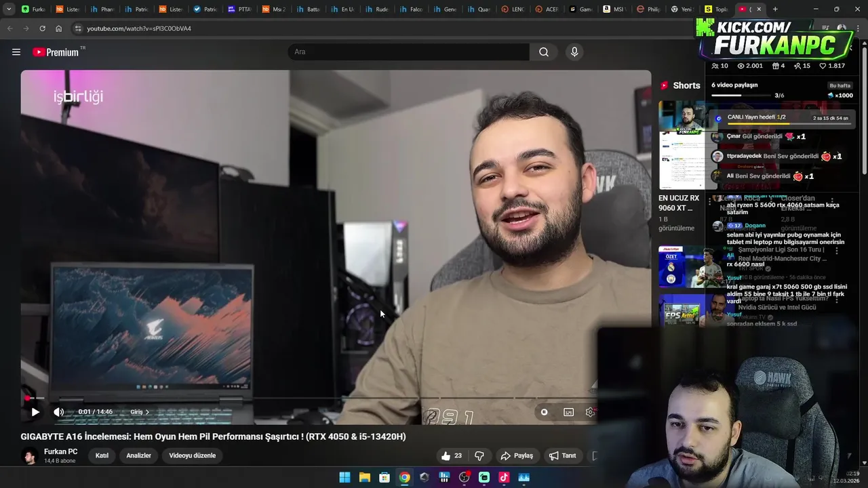Share the video via Paylaş
Viewport: 868px width, 488px height.
517,455
